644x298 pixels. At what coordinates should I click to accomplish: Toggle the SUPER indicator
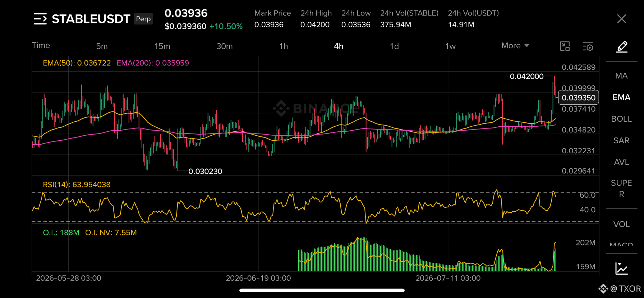pos(621,188)
